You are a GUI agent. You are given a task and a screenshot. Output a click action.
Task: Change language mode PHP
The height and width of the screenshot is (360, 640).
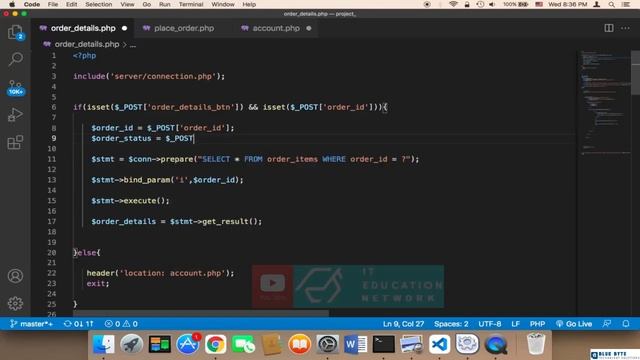coord(537,324)
